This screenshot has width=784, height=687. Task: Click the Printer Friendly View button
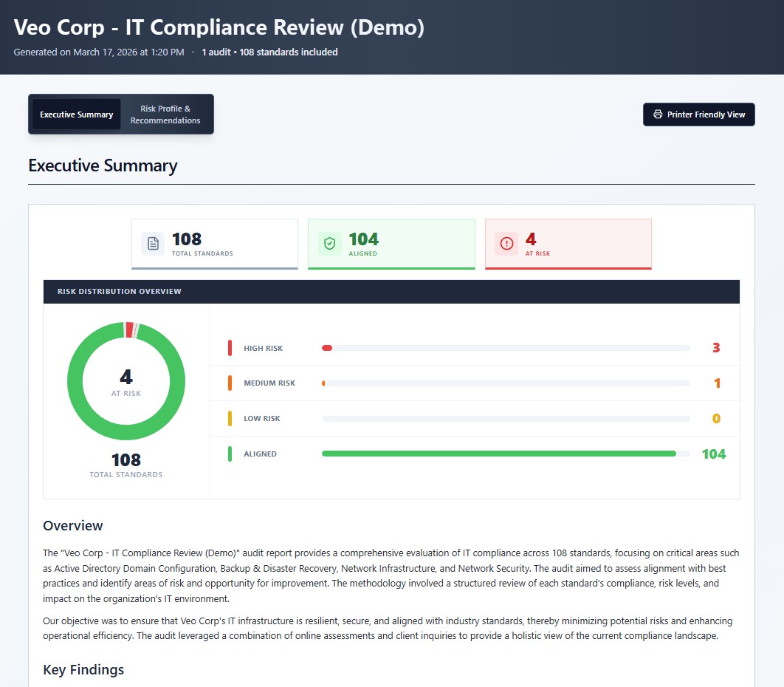pos(698,115)
